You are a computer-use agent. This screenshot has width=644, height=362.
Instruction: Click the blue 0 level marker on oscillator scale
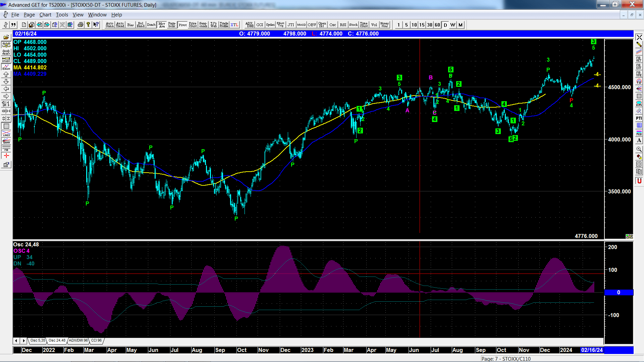[x=619, y=293]
